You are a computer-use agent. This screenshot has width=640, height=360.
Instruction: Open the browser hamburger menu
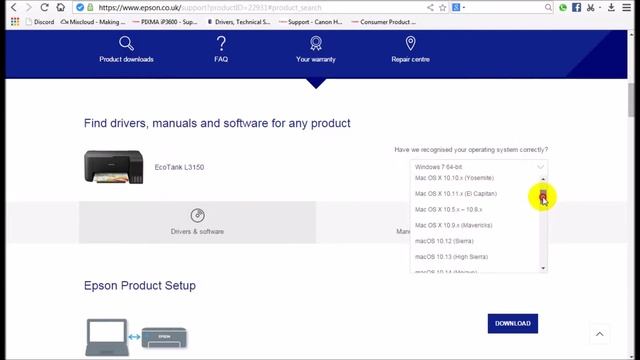(x=627, y=7)
